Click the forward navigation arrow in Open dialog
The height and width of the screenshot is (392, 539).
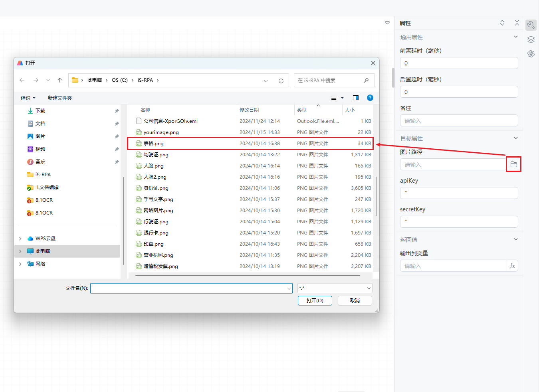36,80
